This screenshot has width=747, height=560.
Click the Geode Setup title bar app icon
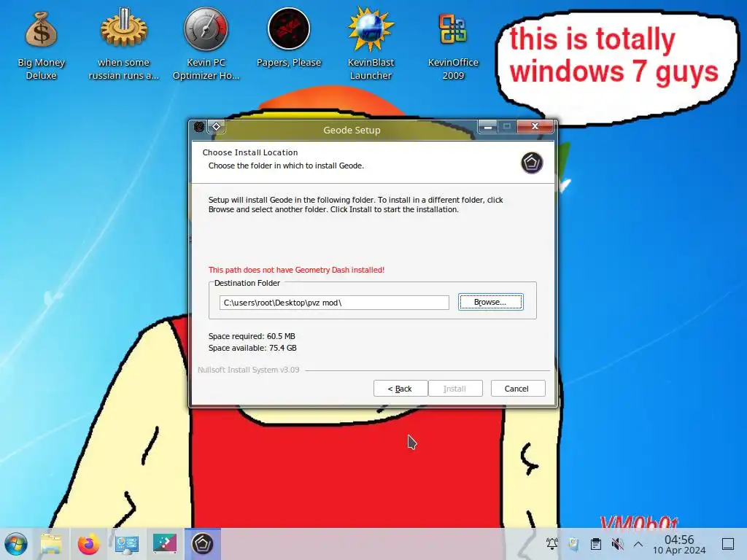click(199, 127)
